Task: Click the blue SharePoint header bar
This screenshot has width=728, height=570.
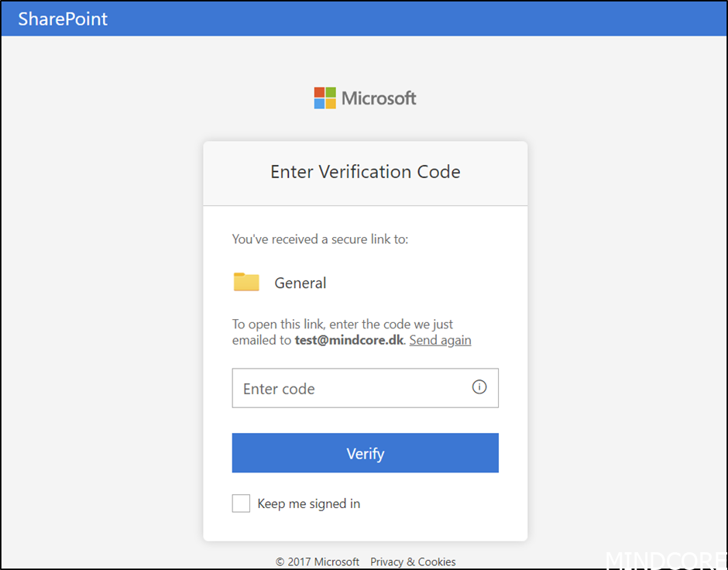Action: (364, 19)
